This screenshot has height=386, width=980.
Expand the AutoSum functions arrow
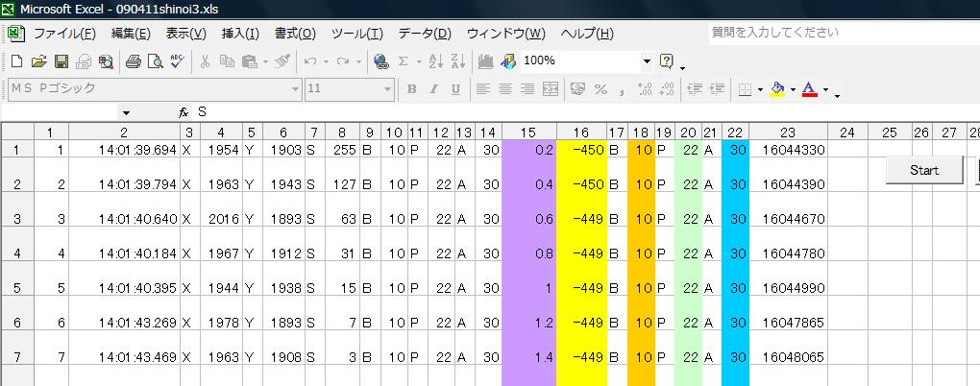419,61
